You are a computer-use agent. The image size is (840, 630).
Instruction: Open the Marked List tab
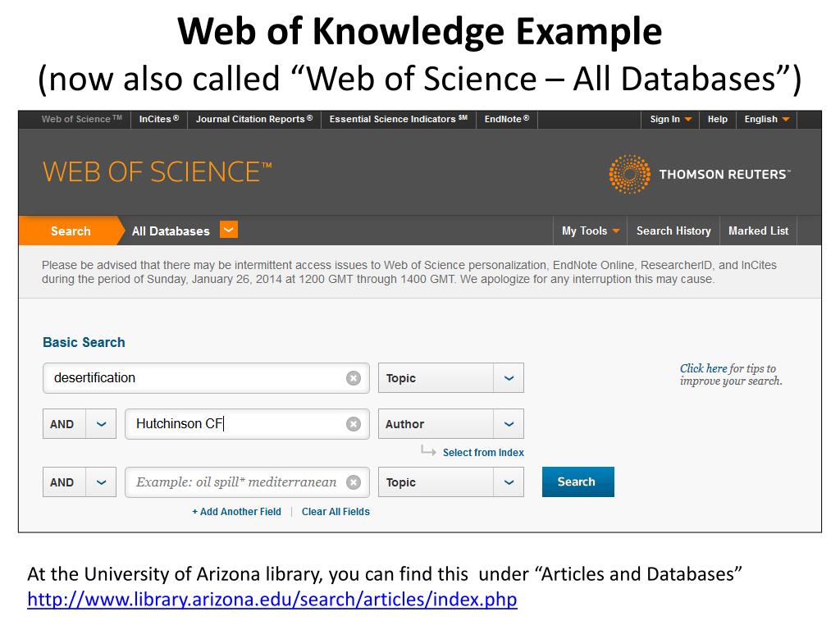pyautogui.click(x=758, y=231)
